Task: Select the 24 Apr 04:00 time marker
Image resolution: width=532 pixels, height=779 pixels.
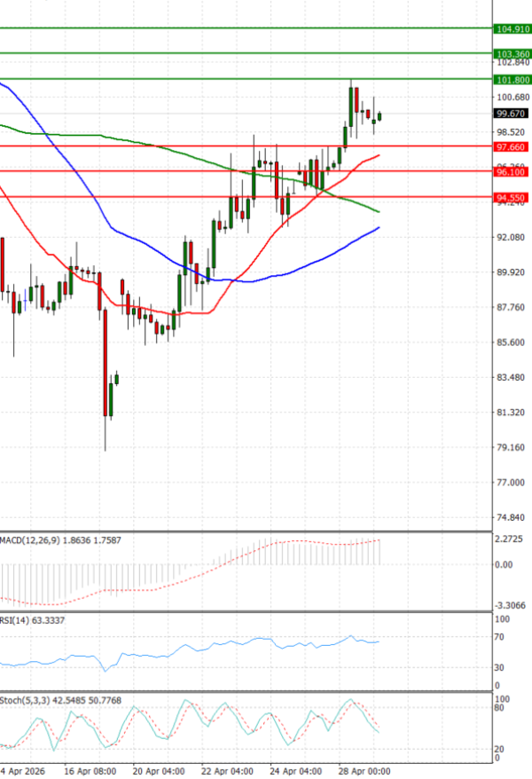Action: pos(297,771)
